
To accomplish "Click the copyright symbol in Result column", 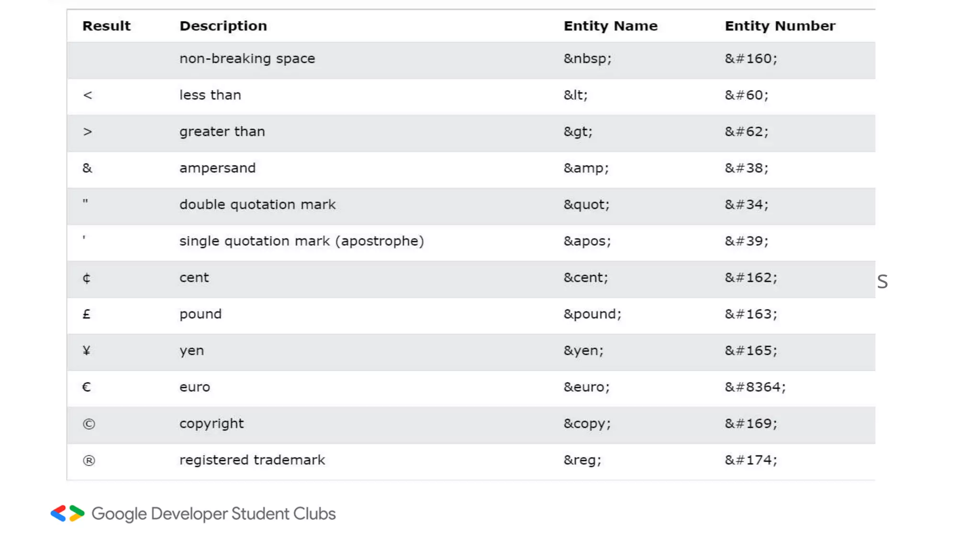I will tap(89, 424).
